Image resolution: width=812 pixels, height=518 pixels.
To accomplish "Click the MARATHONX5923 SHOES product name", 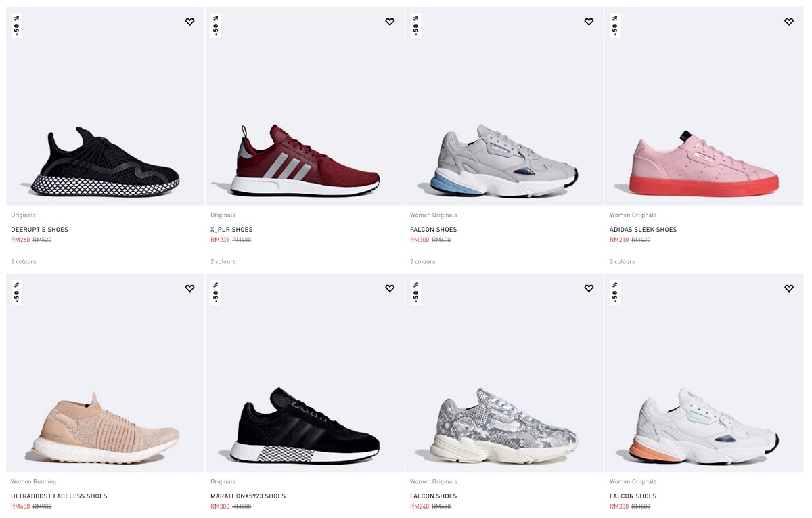I will tap(248, 496).
